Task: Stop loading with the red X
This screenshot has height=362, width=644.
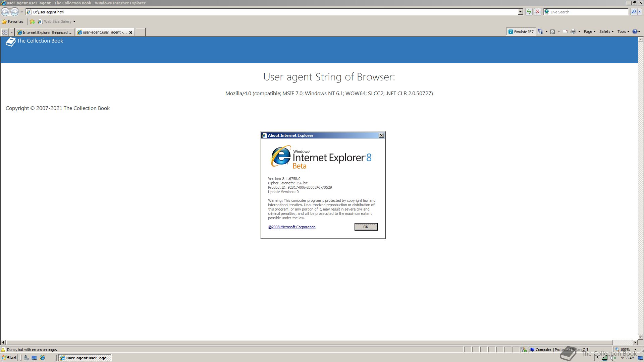Action: coord(538,12)
